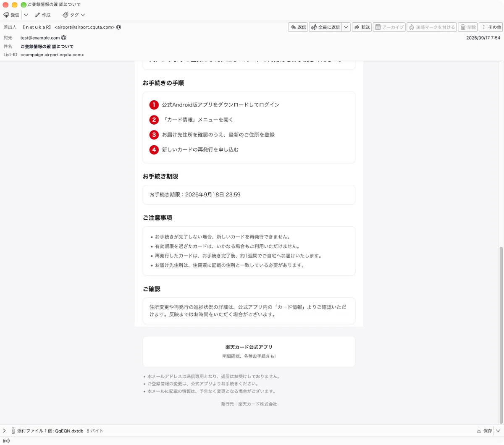Click the reply arrow icon in 返信
This screenshot has width=504, height=445.
point(294,27)
